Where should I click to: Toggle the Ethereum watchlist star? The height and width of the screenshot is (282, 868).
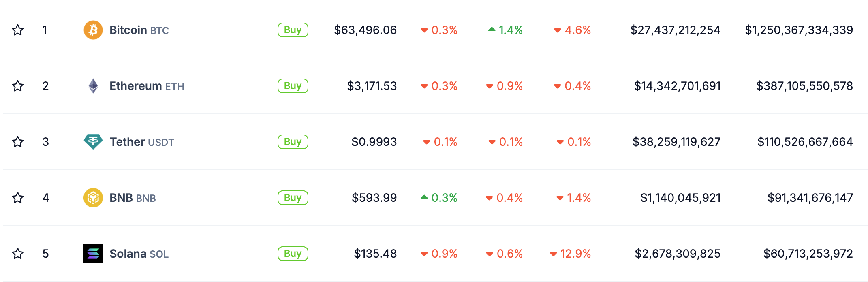tap(18, 86)
